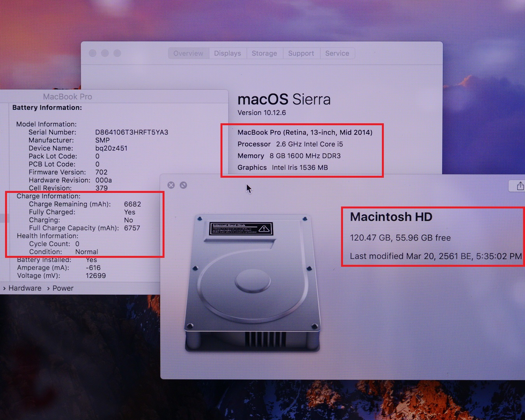Click the share icon in Quick Look window
525x420 pixels.
click(520, 186)
